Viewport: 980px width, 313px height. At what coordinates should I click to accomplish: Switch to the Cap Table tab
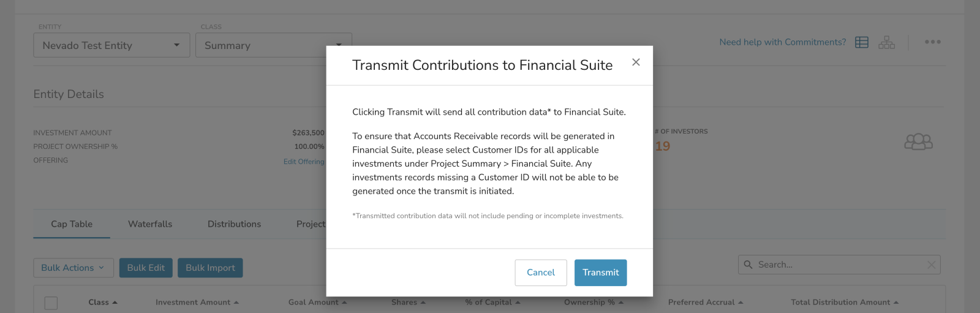pyautogui.click(x=72, y=224)
